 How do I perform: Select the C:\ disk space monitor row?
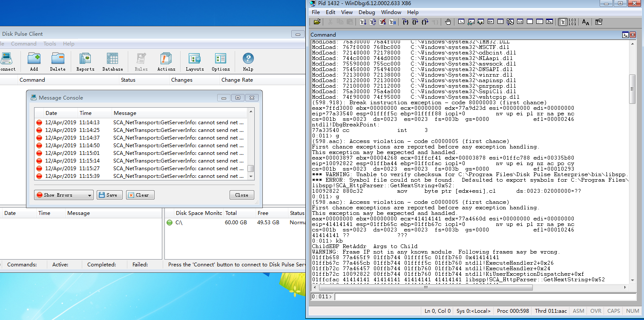click(x=236, y=223)
